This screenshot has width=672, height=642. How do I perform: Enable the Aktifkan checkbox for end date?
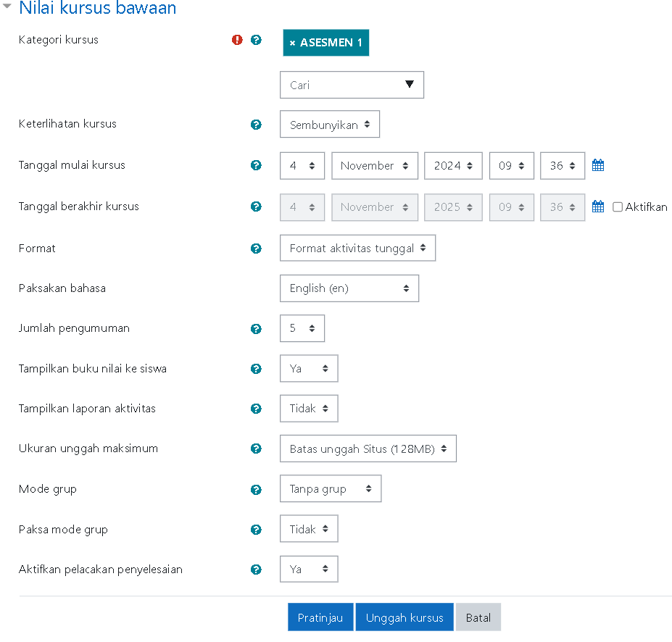coord(618,207)
